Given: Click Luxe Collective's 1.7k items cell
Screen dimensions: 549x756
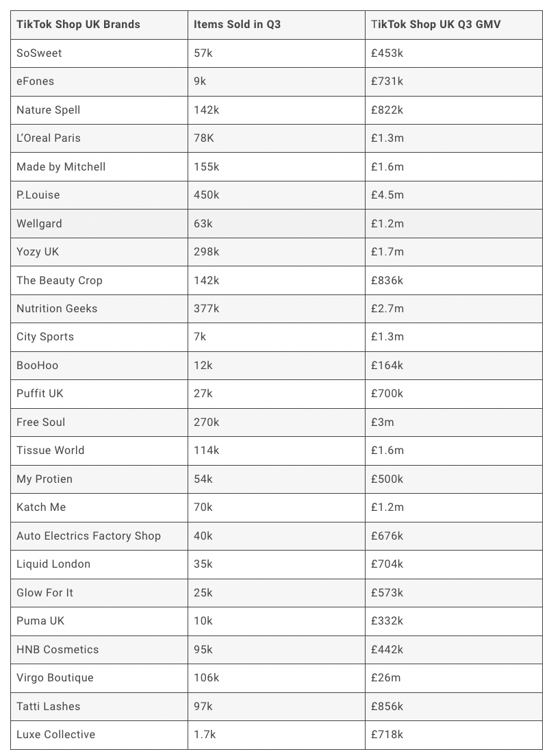Looking at the screenshot, I should coord(206,735).
